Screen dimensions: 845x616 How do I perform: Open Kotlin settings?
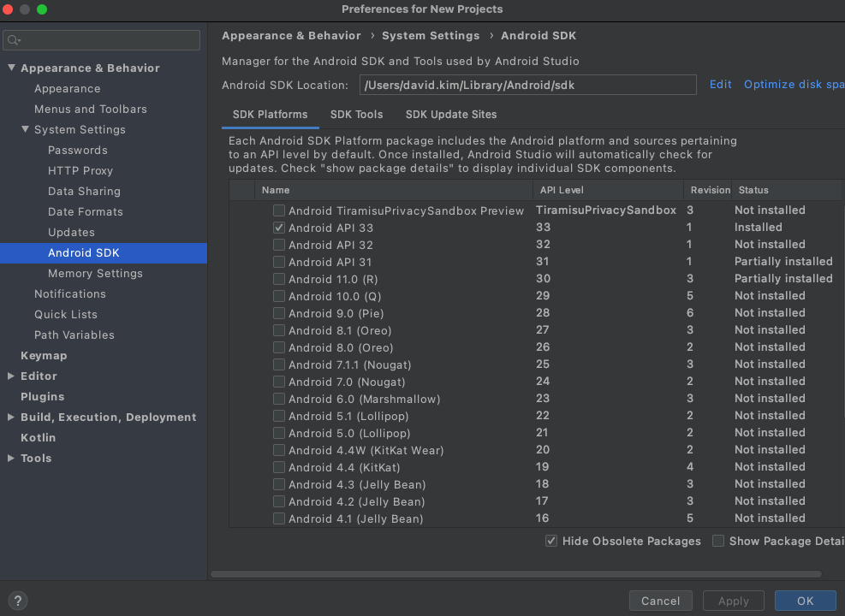[x=39, y=437]
